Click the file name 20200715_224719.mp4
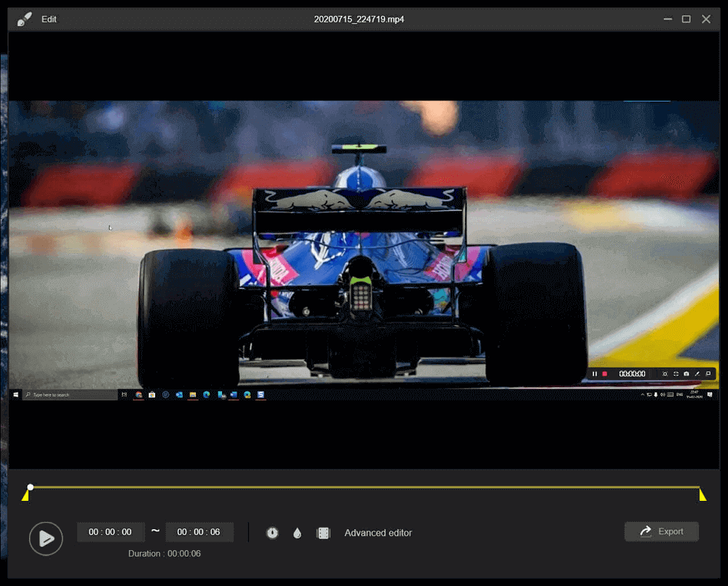This screenshot has width=728, height=586. click(359, 19)
